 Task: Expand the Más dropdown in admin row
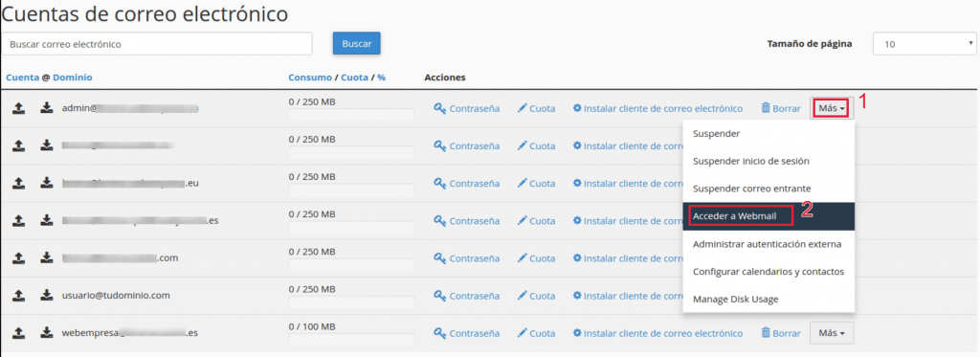(832, 108)
